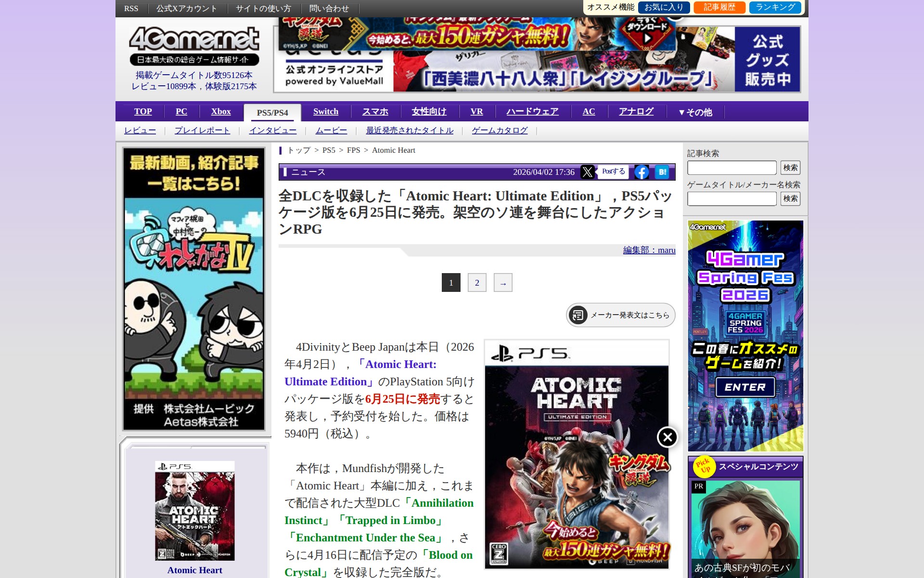
Task: Click the X (Twitter) share icon
Action: 587,172
